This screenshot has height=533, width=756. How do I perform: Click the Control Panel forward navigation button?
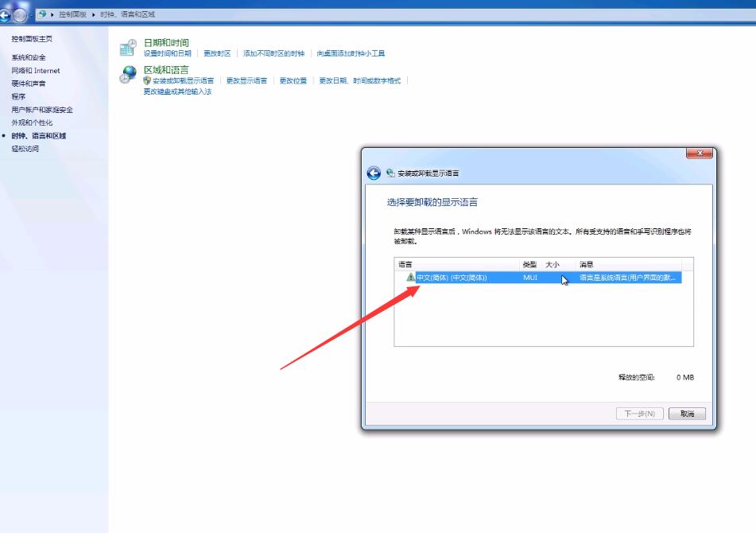tap(20, 15)
